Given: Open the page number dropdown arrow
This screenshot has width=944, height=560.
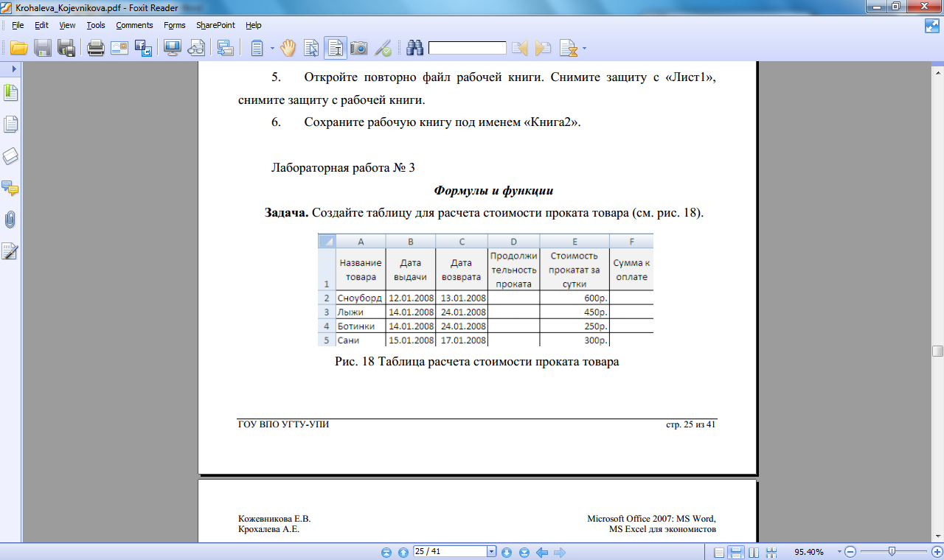Looking at the screenshot, I should [492, 551].
